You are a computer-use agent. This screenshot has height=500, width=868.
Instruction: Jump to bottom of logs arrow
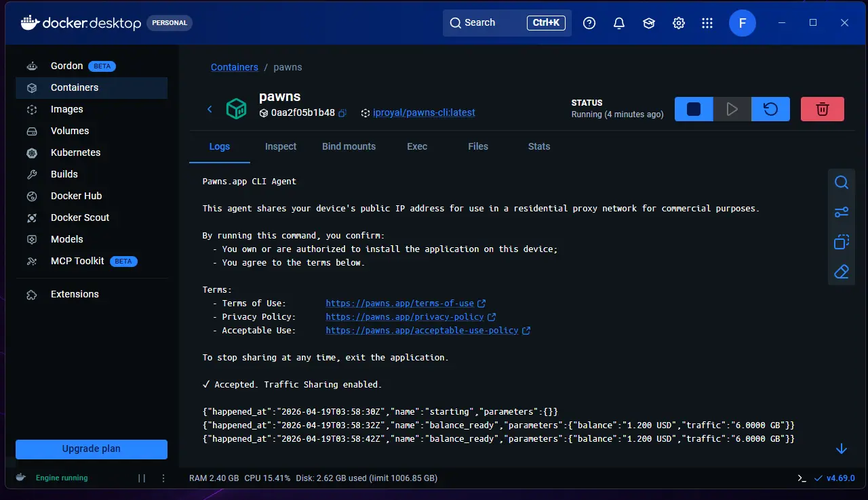(842, 449)
